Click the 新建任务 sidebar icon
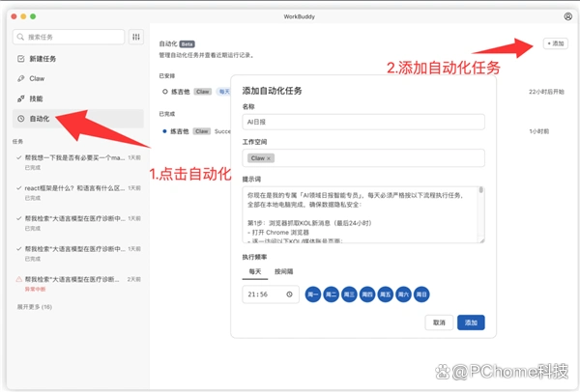The width and height of the screenshot is (580, 392). (x=21, y=59)
